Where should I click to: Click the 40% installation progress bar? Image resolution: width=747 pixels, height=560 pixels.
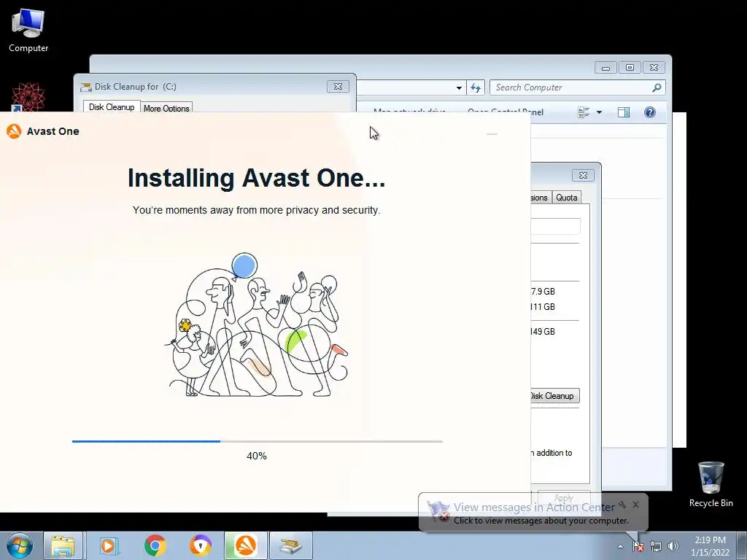(258, 441)
